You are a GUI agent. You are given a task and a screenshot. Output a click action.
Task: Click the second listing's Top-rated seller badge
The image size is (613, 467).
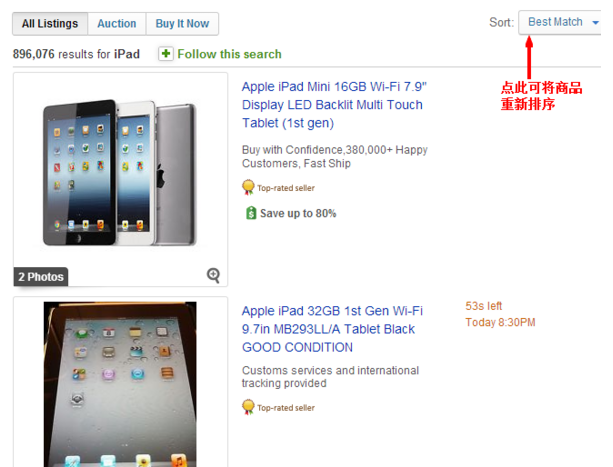(278, 408)
